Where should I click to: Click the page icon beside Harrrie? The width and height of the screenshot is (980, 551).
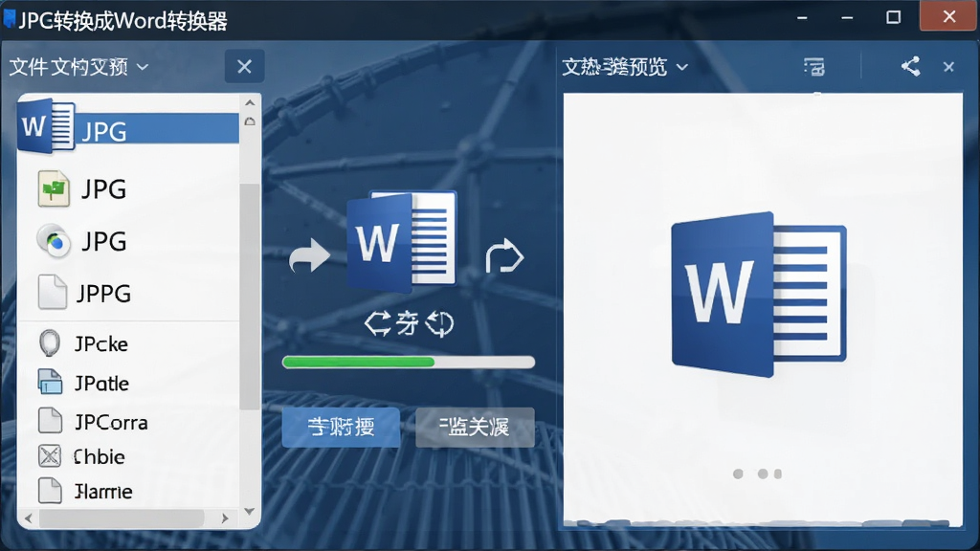(50, 491)
